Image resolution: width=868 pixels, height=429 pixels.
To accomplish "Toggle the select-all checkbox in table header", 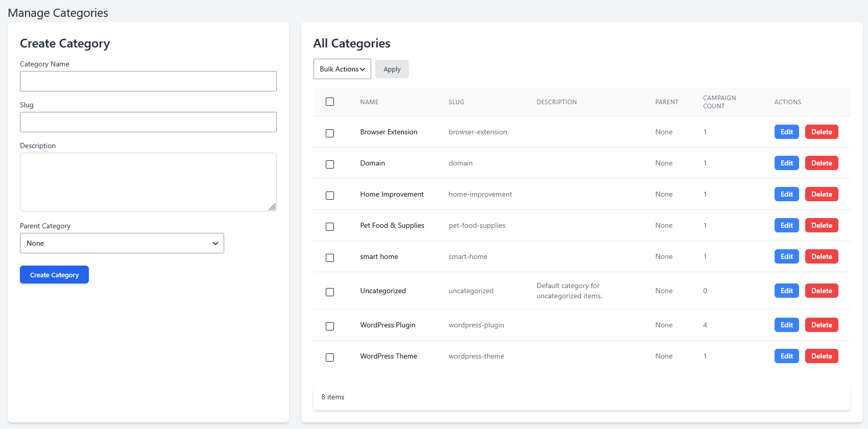I will (x=330, y=102).
